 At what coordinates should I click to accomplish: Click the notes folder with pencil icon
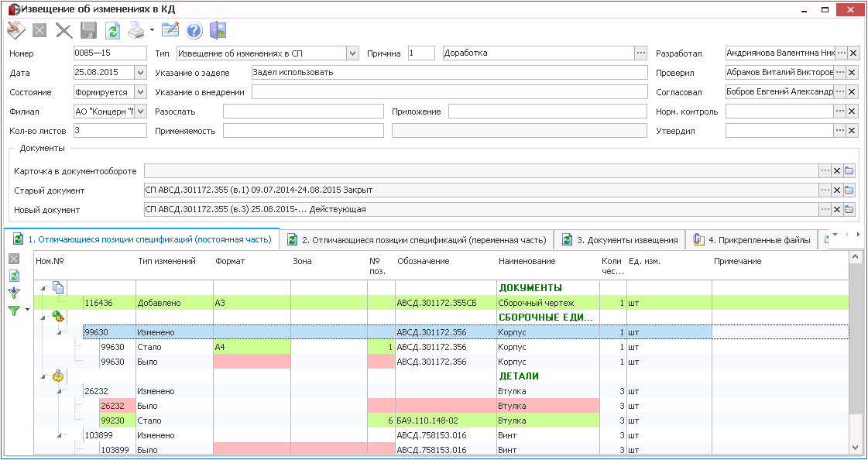tap(170, 30)
